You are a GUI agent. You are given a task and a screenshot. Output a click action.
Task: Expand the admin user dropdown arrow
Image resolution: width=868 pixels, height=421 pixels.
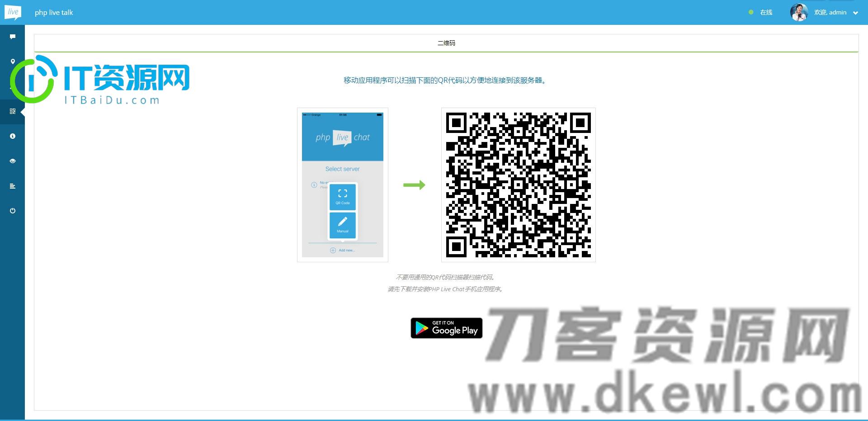pyautogui.click(x=855, y=13)
